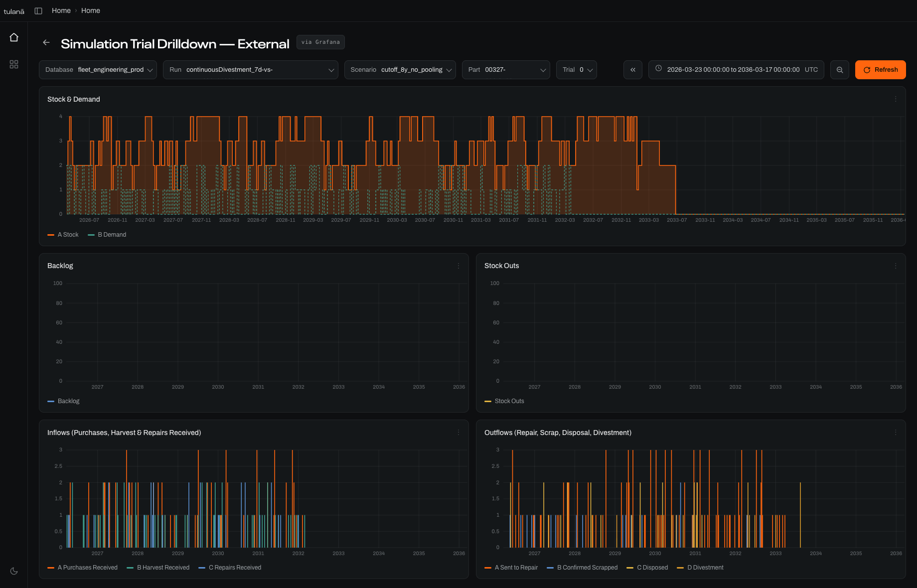Toggle C Repairs Received legend
This screenshot has height=588, width=917.
point(230,568)
